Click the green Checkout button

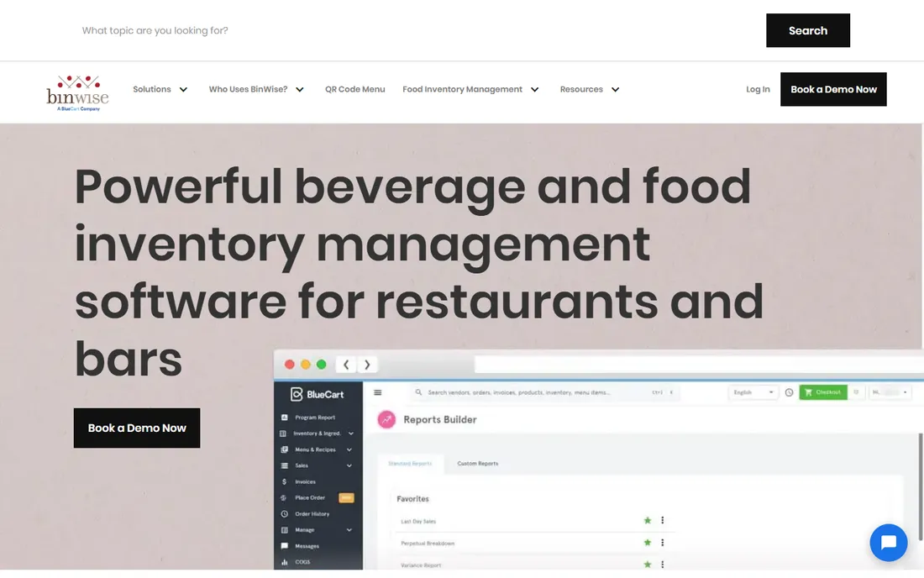tap(822, 392)
